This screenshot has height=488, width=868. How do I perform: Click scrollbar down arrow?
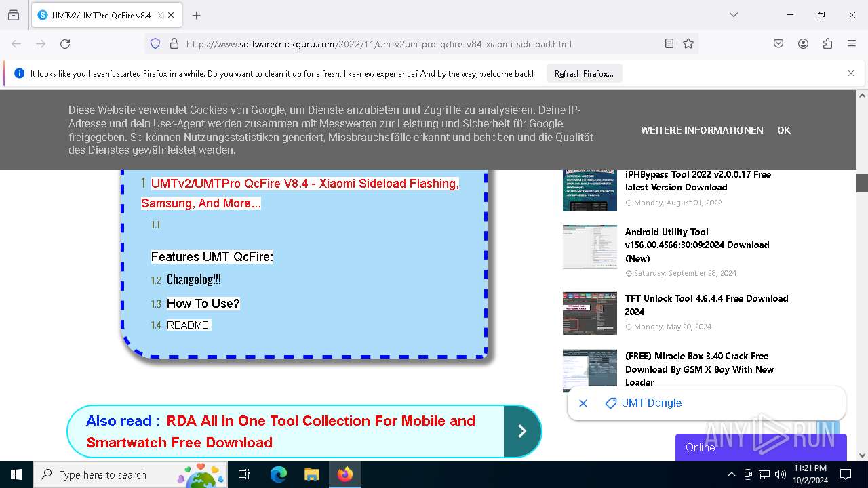tap(862, 455)
